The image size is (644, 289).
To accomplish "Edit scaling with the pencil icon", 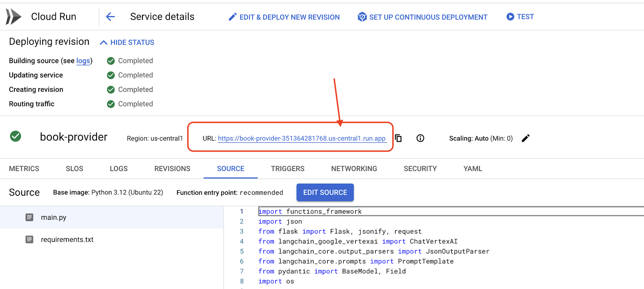I will [x=526, y=138].
